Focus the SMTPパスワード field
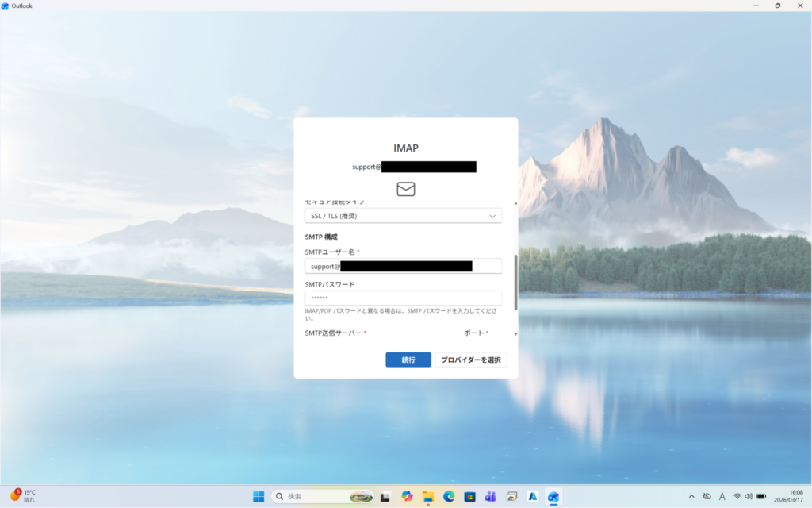Image resolution: width=812 pixels, height=508 pixels. coord(403,298)
